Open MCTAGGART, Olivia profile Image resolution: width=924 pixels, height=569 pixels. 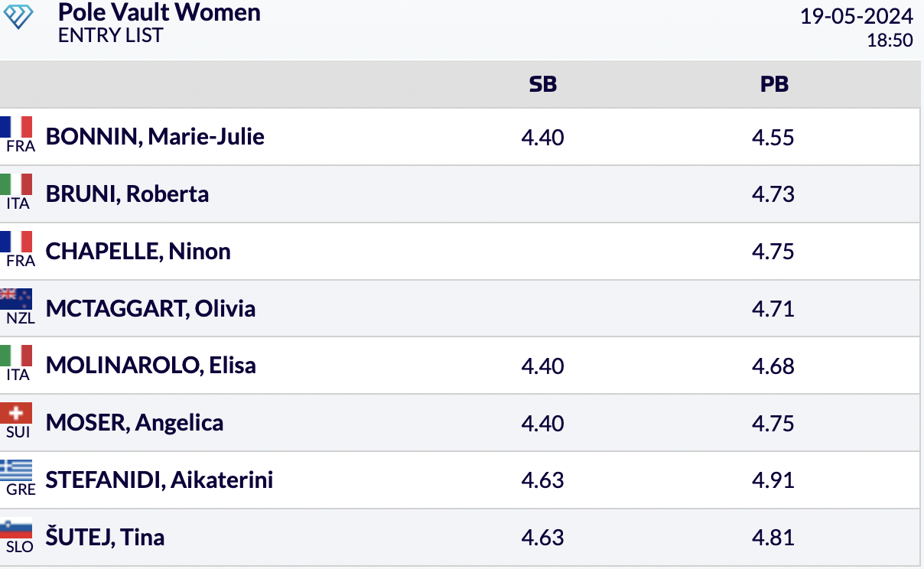point(151,308)
